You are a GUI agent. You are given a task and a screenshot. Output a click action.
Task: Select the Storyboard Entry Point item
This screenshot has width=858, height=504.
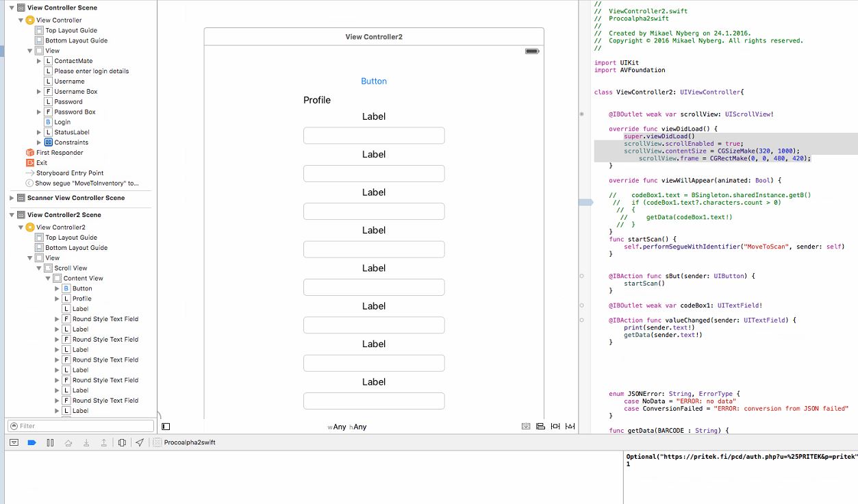tap(71, 173)
